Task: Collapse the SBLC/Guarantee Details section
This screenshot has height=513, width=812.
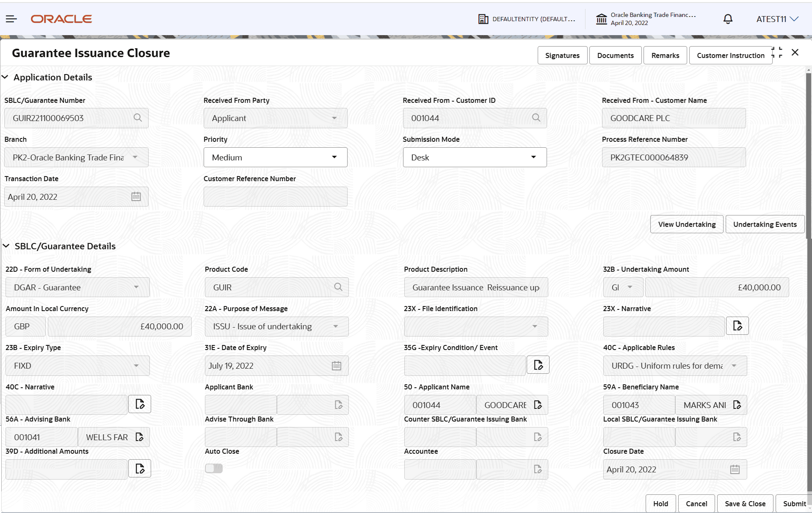Action: [6, 246]
